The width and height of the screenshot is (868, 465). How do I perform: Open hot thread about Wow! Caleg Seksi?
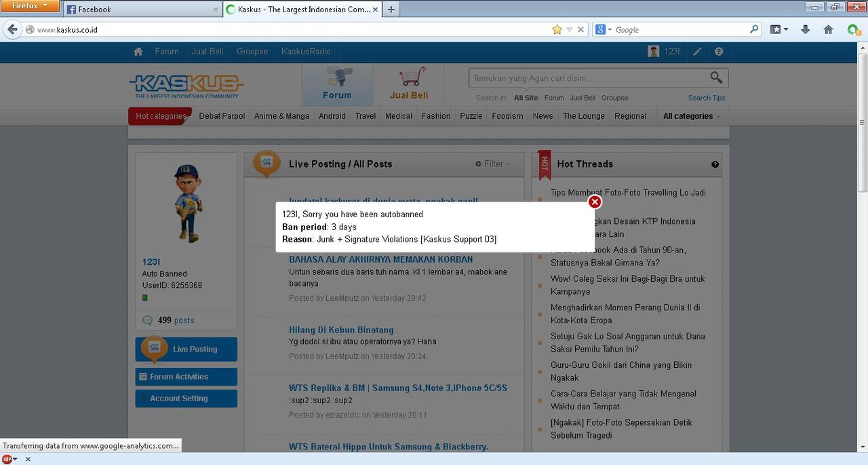point(628,285)
